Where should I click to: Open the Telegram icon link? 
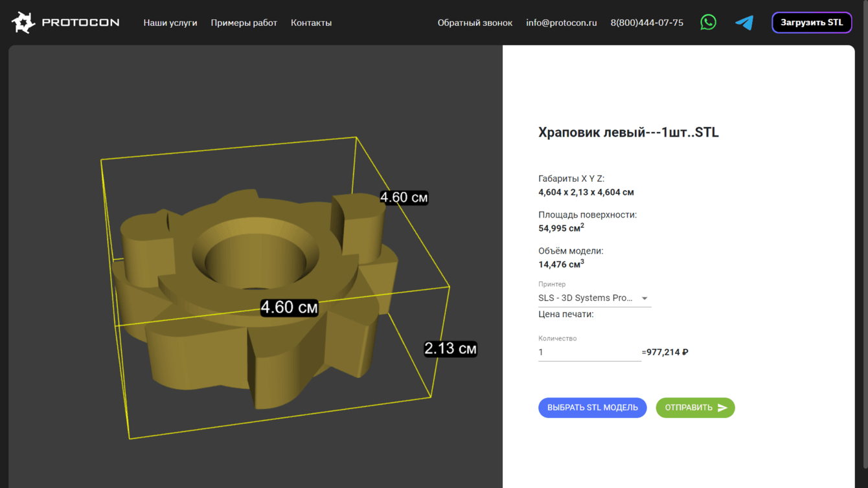tap(744, 23)
